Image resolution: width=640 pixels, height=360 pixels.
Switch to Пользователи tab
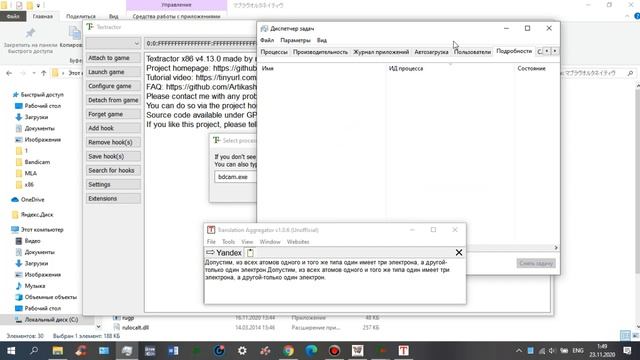[472, 52]
